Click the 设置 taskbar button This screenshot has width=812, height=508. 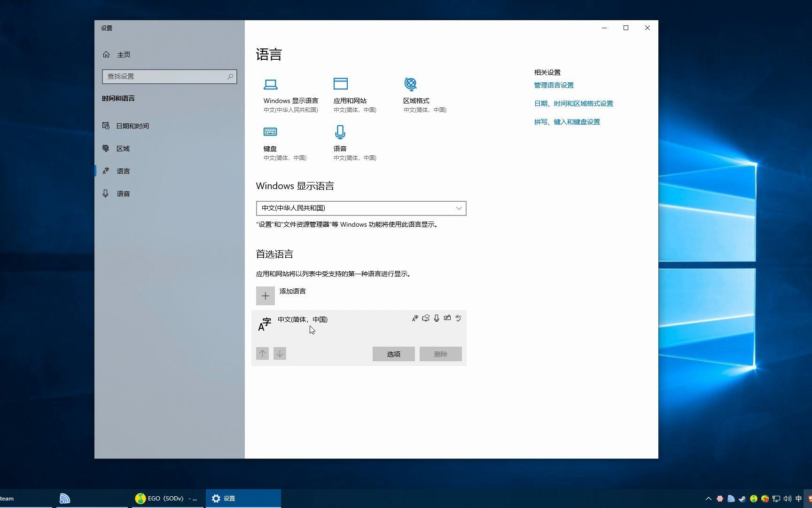coord(243,499)
